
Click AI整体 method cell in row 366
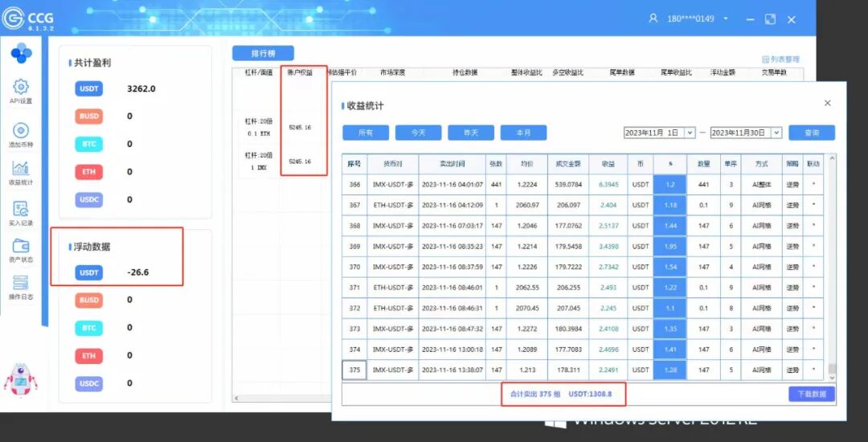pos(762,184)
